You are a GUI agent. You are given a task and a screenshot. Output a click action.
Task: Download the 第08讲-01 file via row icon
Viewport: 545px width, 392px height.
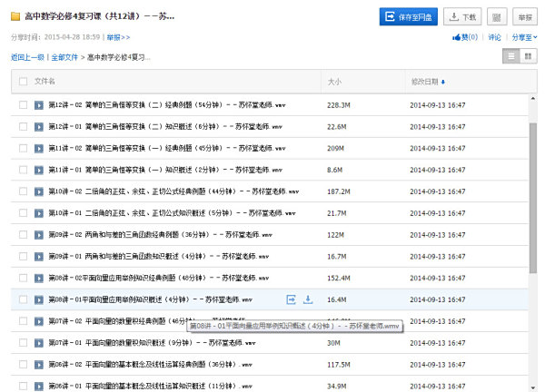coord(308,299)
